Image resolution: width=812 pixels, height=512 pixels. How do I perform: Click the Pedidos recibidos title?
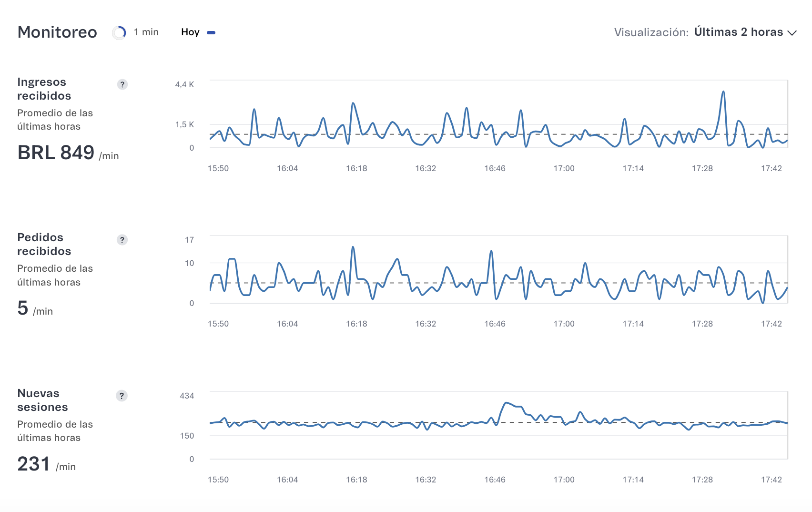pyautogui.click(x=44, y=244)
